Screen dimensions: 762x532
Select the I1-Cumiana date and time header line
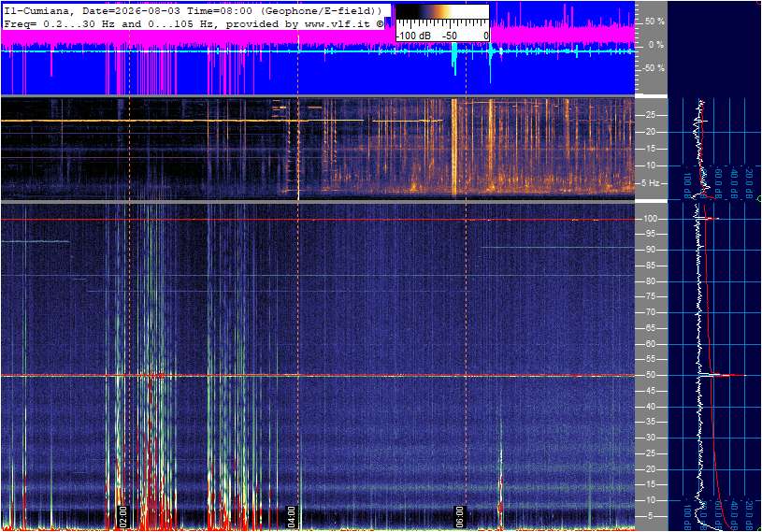(x=193, y=10)
